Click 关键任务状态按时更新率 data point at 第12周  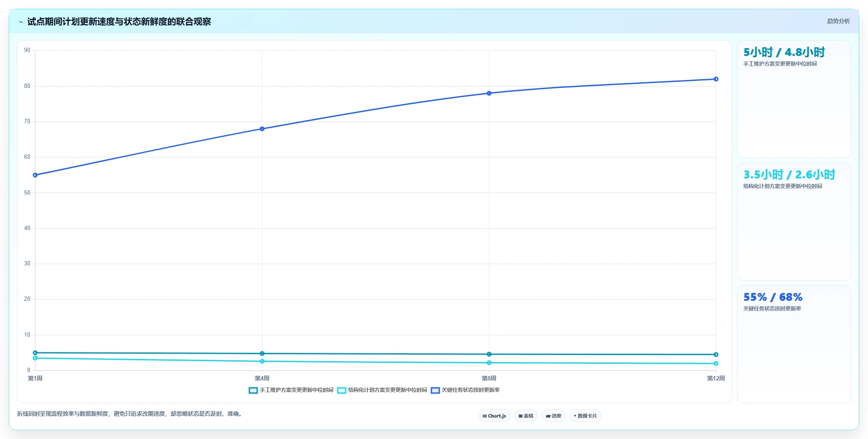pyautogui.click(x=716, y=79)
